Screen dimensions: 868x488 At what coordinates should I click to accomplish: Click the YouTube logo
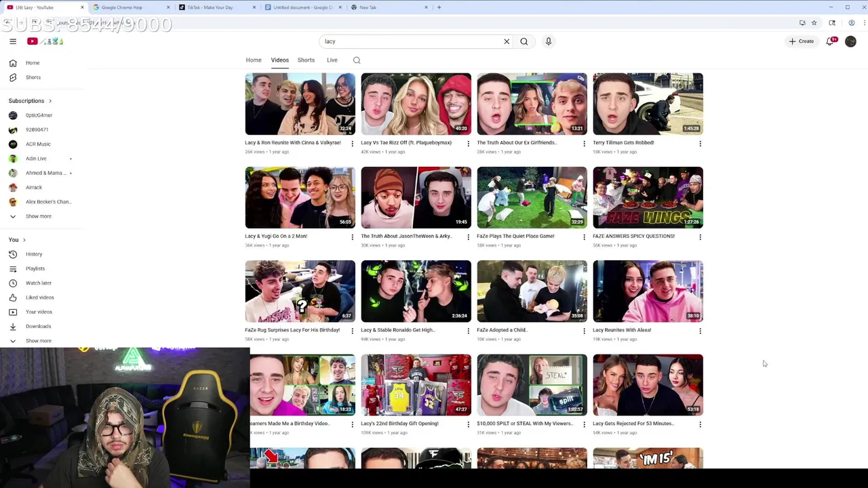(x=45, y=41)
